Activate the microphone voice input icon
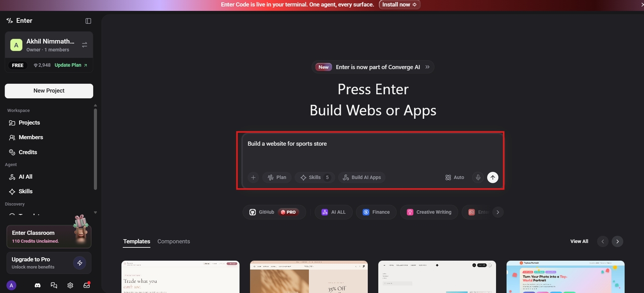 478,177
